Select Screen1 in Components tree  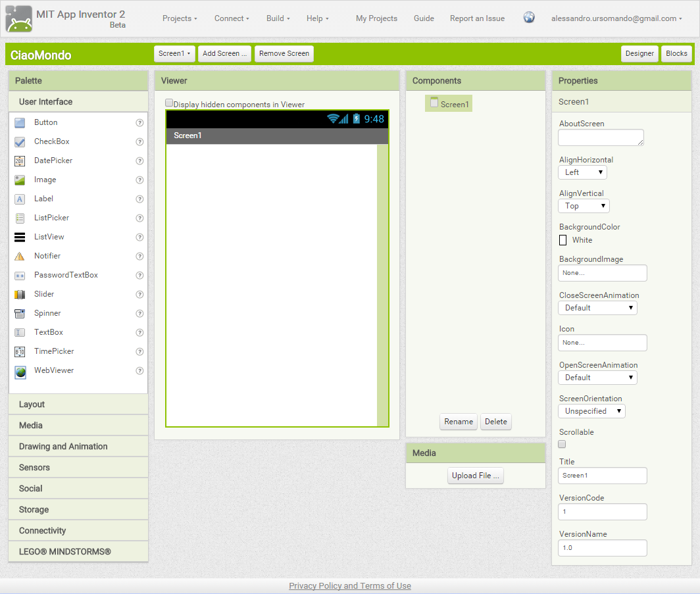tap(449, 103)
